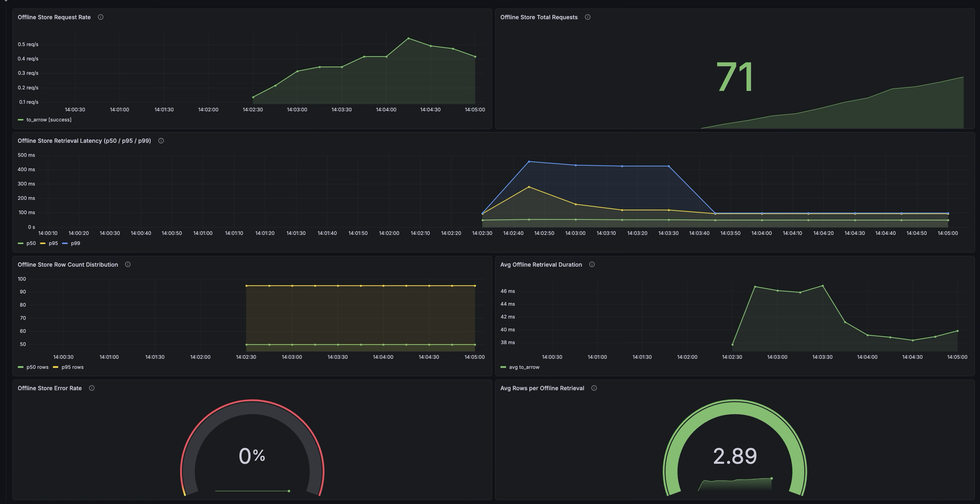Click the highest point of the avg retrieval duration line
The image size is (980, 504).
(822, 286)
